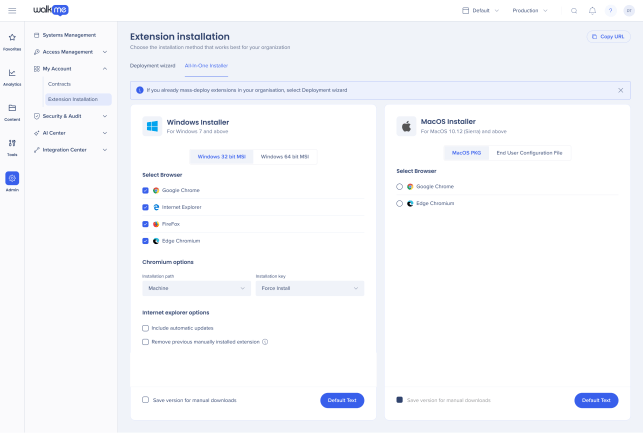The width and height of the screenshot is (643, 433).
Task: Open Systems Management in sidebar
Action: (69, 35)
